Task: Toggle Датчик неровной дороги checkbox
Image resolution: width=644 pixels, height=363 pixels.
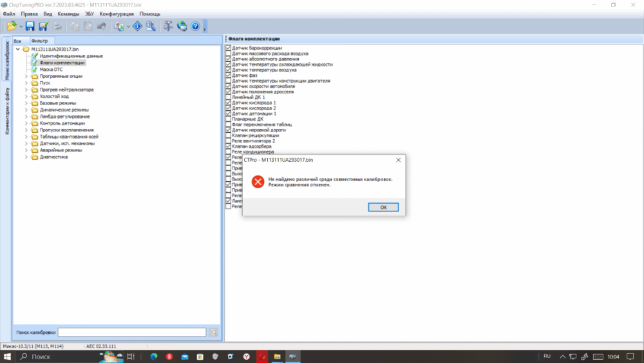Action: 229,130
